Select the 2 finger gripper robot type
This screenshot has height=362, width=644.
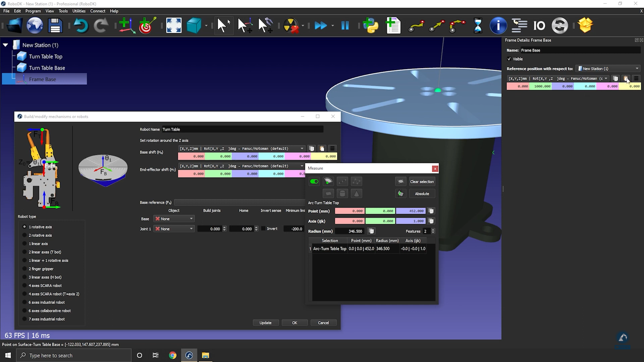click(24, 269)
